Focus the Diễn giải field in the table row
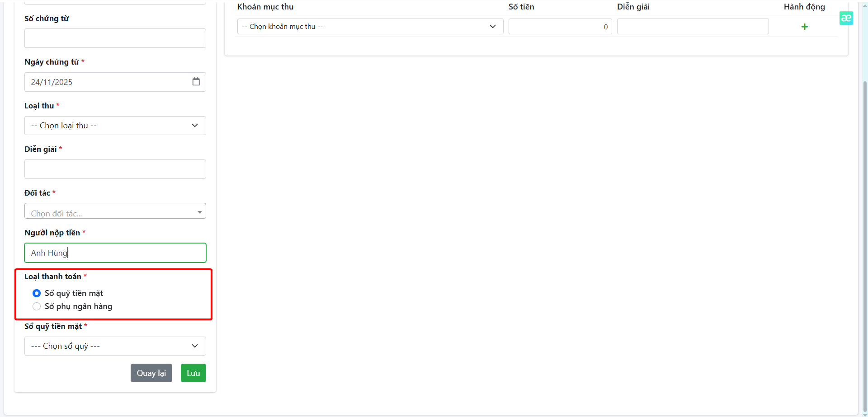 [693, 27]
